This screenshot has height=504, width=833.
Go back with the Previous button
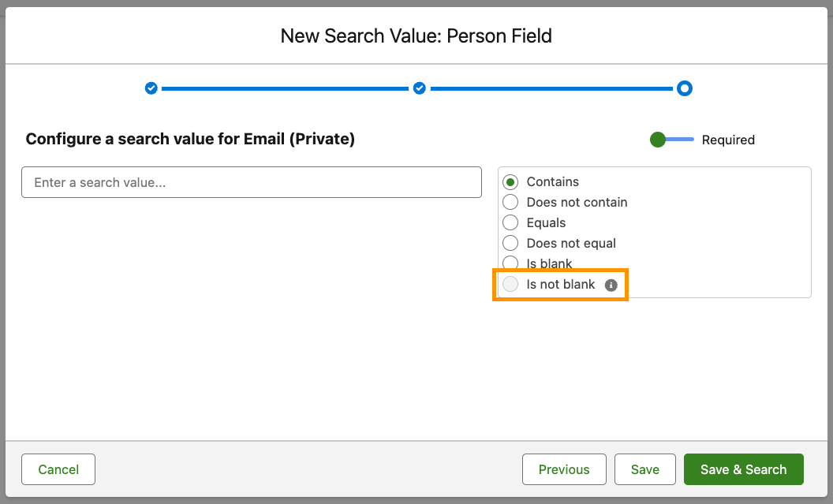tap(564, 469)
